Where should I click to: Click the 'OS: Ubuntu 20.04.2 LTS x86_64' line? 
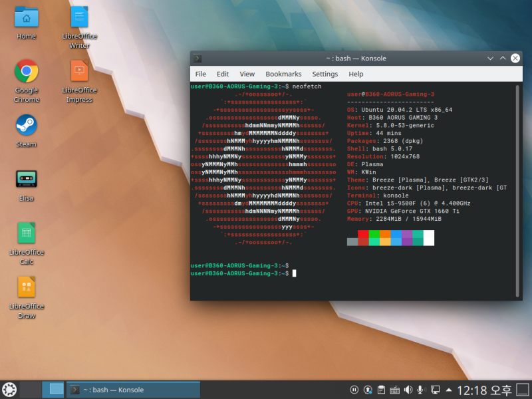coord(400,110)
